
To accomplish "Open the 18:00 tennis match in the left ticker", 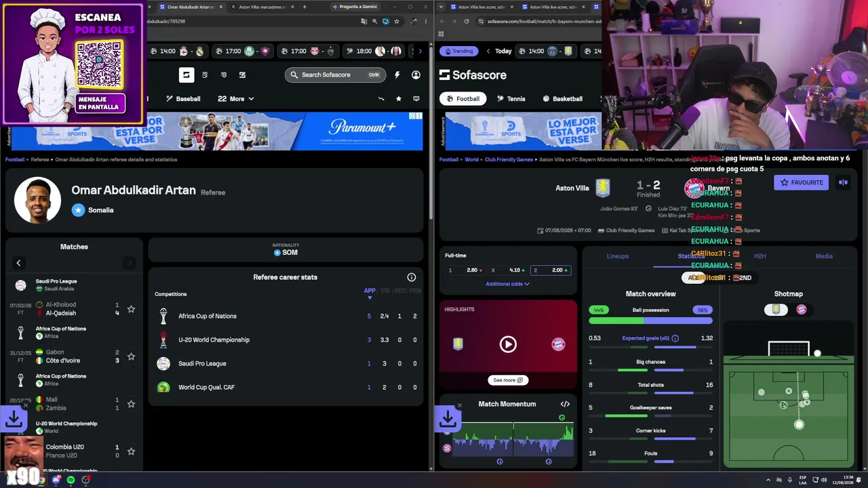I will (374, 51).
